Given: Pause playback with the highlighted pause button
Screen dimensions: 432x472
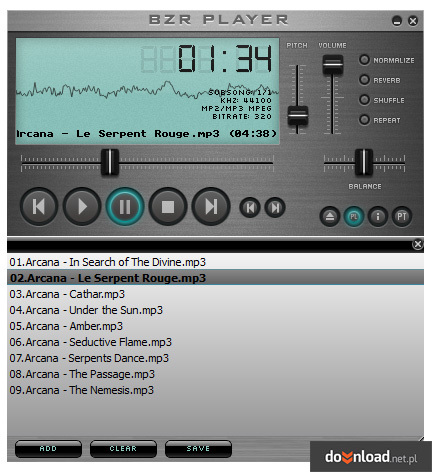Looking at the screenshot, I should click(125, 207).
